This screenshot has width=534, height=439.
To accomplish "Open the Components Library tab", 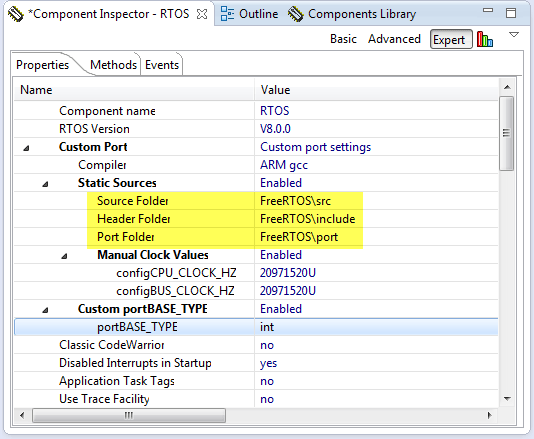I will pyautogui.click(x=362, y=14).
